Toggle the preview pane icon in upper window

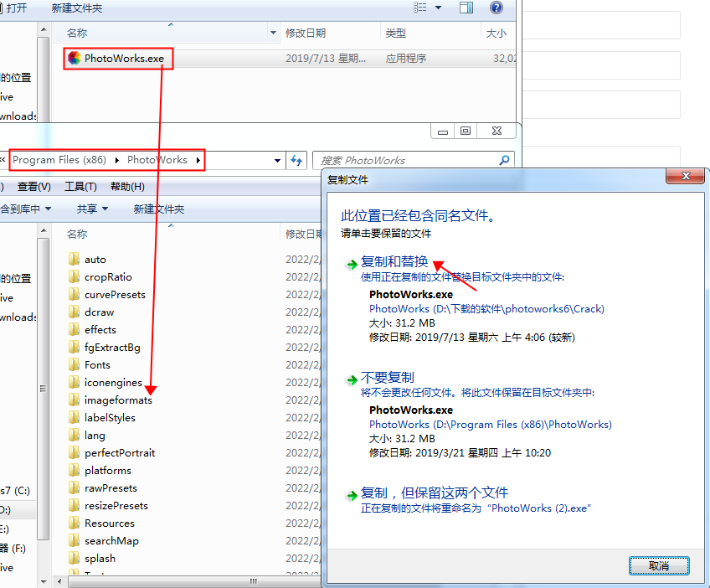466,8
